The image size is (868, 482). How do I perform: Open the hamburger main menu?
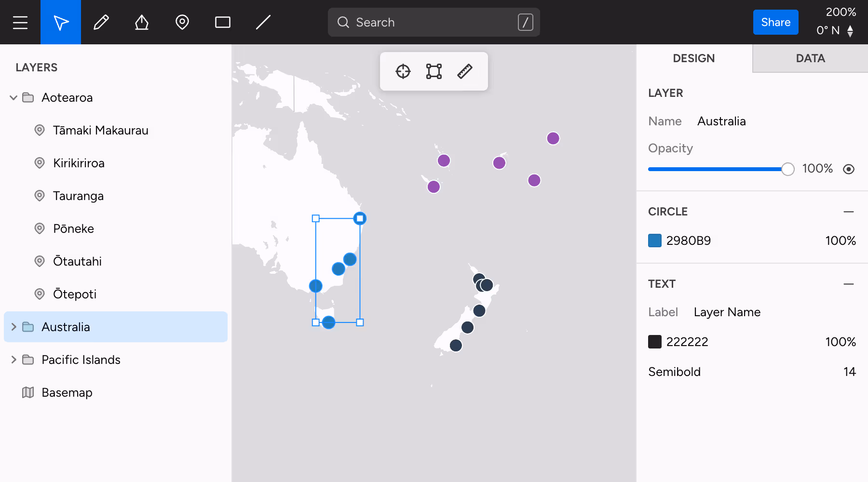point(20,22)
